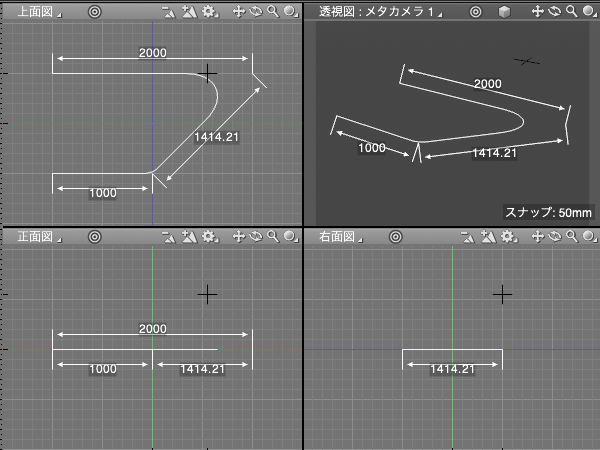Click the target circle icon in top view

(94, 12)
